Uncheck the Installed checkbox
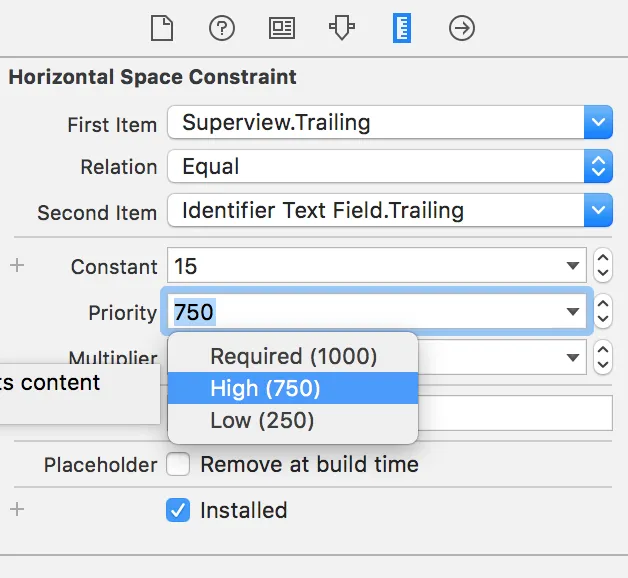Viewport: 628px width, 578px height. (x=178, y=510)
